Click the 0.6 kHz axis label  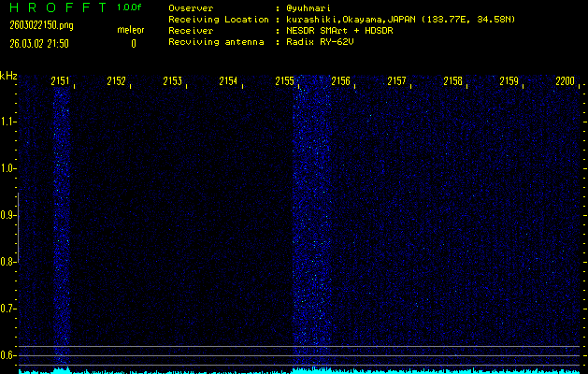pyautogui.click(x=7, y=355)
